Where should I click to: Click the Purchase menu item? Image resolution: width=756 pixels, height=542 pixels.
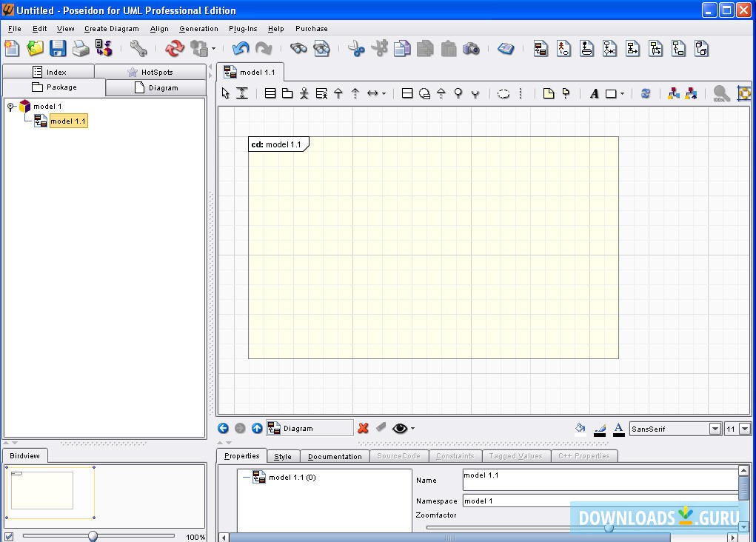(311, 28)
